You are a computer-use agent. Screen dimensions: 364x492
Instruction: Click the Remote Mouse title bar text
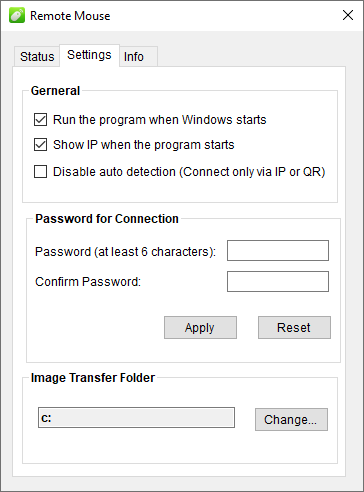(70, 16)
